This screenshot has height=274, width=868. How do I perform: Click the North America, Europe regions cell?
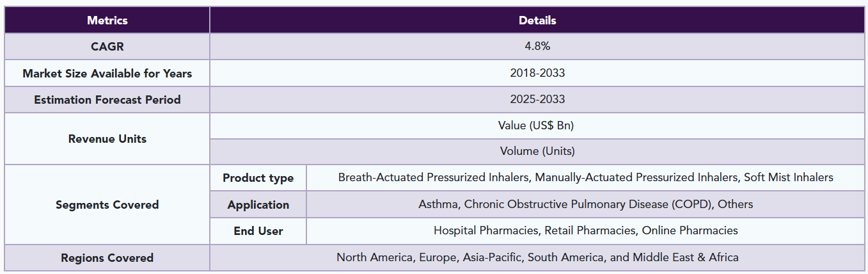(x=537, y=257)
